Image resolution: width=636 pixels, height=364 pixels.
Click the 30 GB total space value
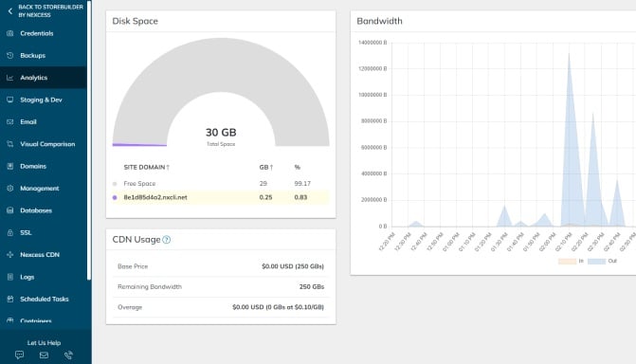221,133
